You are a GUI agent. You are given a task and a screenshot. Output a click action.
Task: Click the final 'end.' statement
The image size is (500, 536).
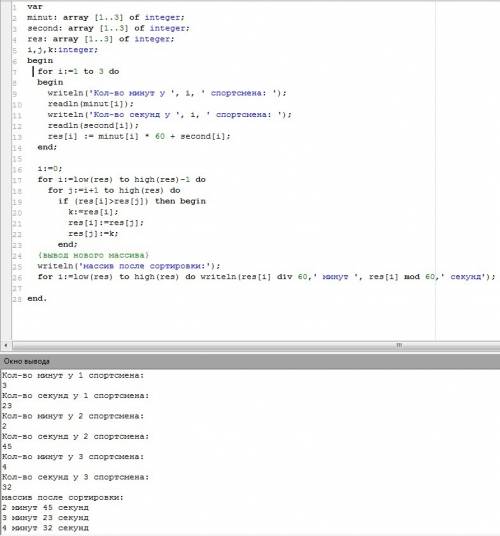tap(37, 298)
